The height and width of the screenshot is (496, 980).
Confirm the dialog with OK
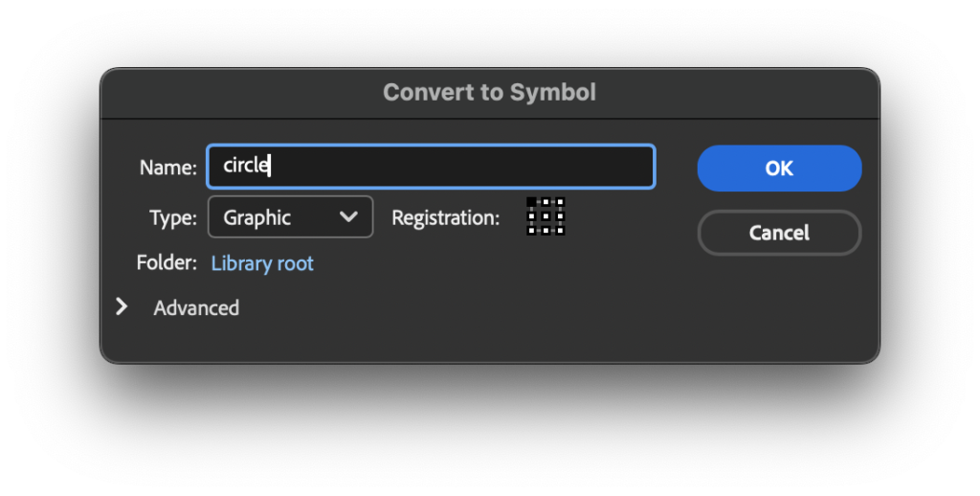pyautogui.click(x=779, y=169)
